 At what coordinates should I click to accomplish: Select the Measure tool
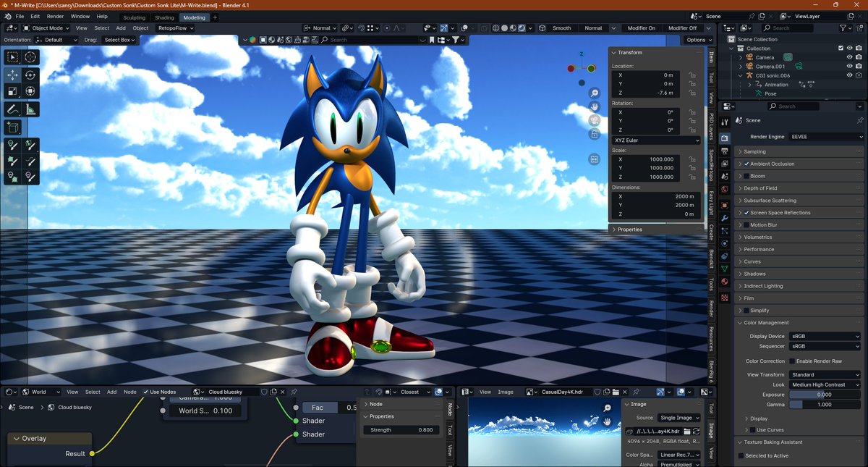coord(30,109)
